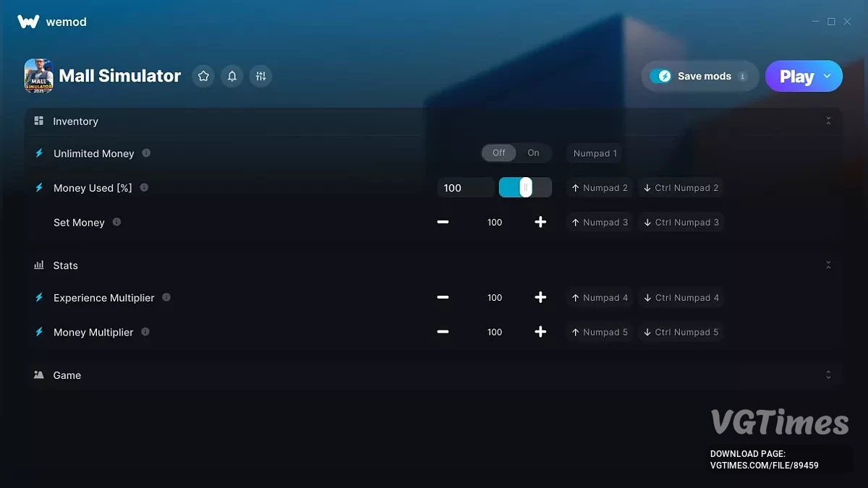Click the WeMod logo icon
Screen dimensions: 868x488
[28, 22]
